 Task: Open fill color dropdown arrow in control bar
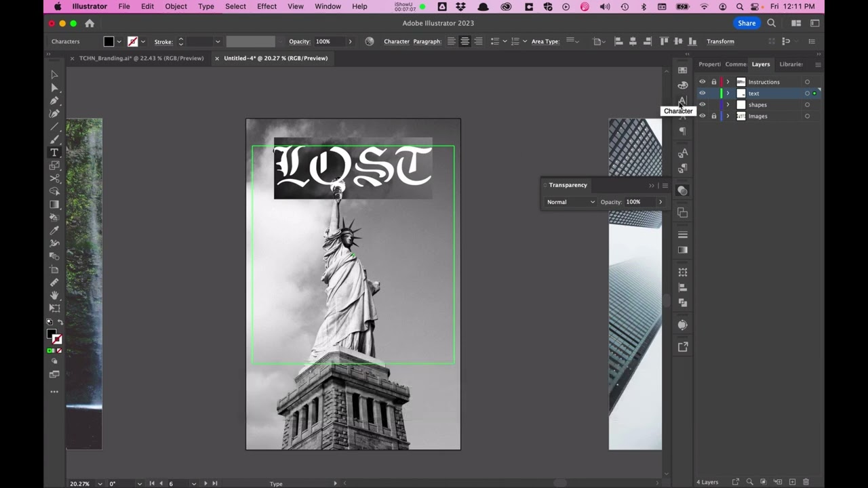tap(119, 41)
